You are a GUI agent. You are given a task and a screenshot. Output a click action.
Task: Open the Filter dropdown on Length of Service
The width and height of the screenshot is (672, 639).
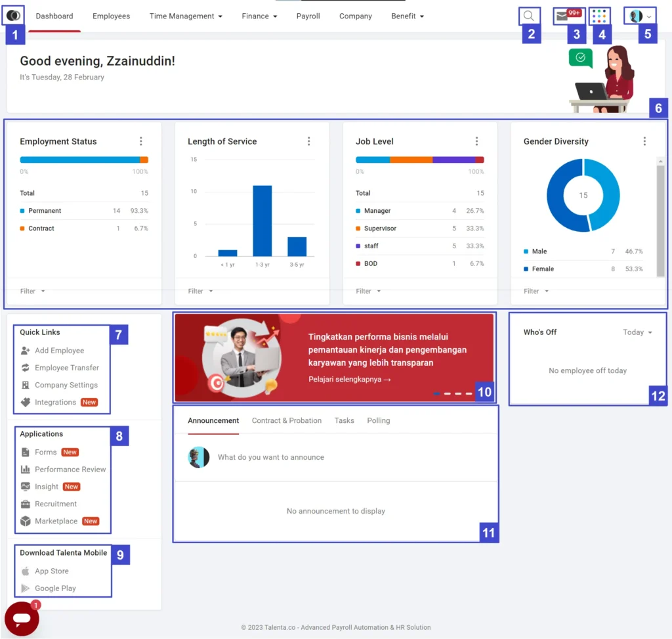pos(199,291)
